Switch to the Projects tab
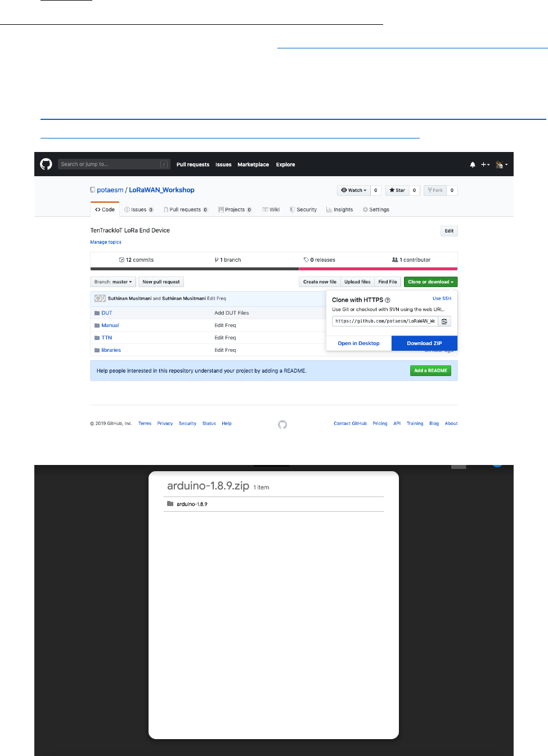 (235, 209)
